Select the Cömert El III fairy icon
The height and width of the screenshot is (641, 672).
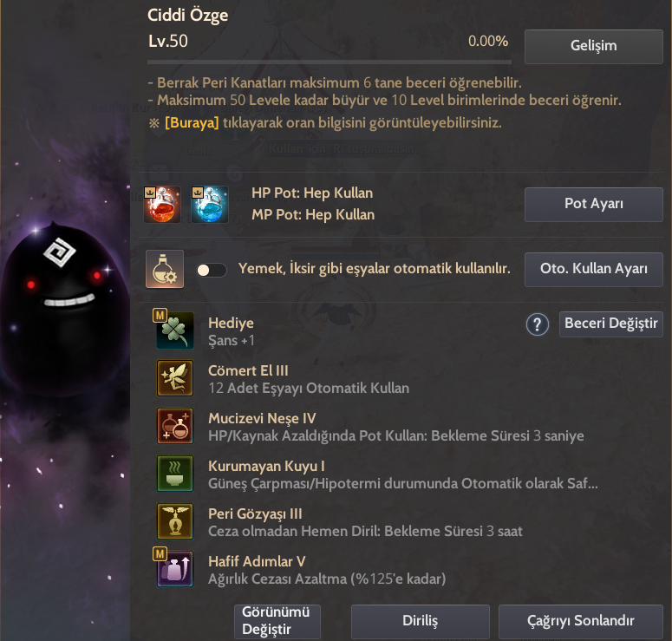click(x=175, y=377)
